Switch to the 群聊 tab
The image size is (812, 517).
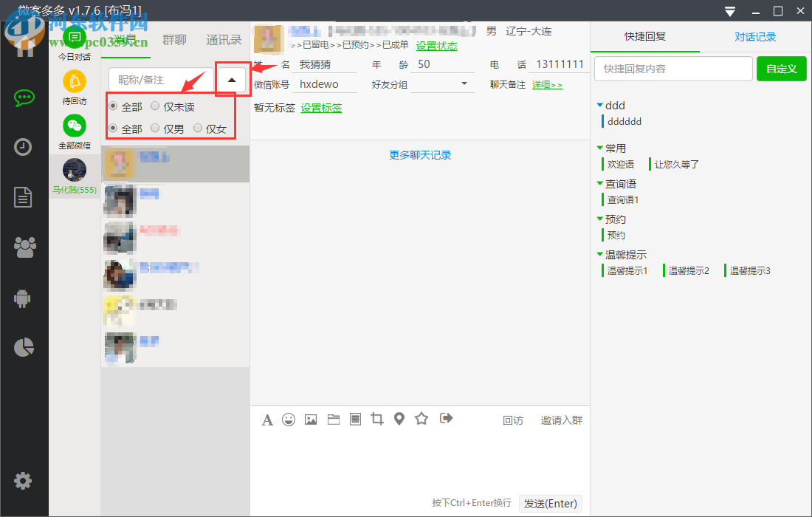174,39
